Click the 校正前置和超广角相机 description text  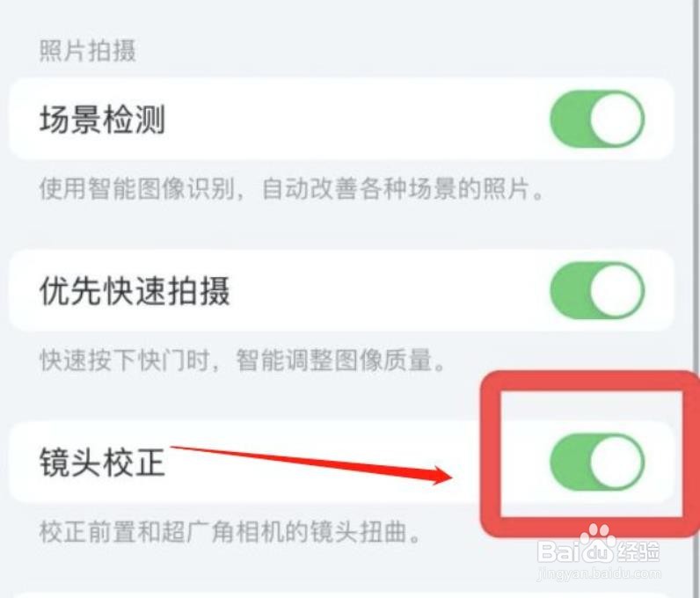click(x=230, y=531)
